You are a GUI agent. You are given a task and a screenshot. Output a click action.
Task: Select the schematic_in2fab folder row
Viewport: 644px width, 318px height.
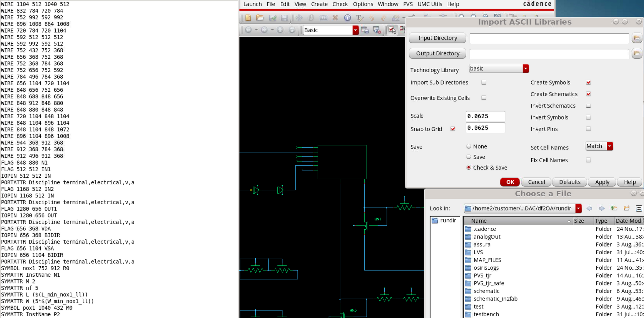553,299
